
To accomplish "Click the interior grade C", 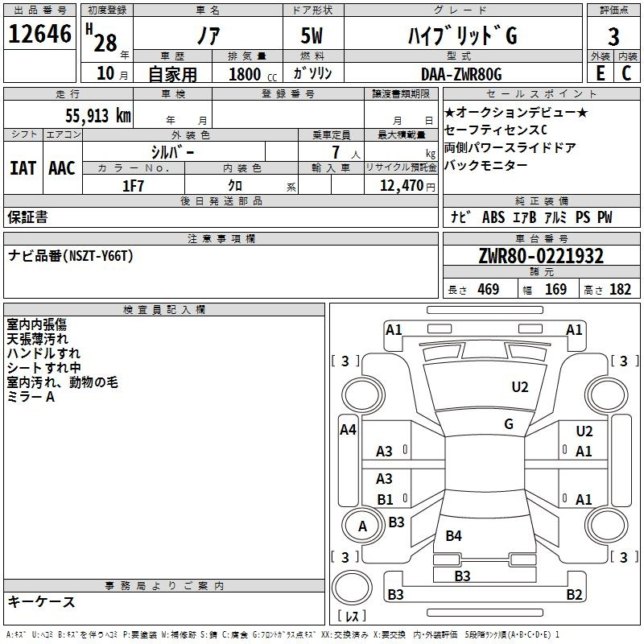I will [x=626, y=73].
